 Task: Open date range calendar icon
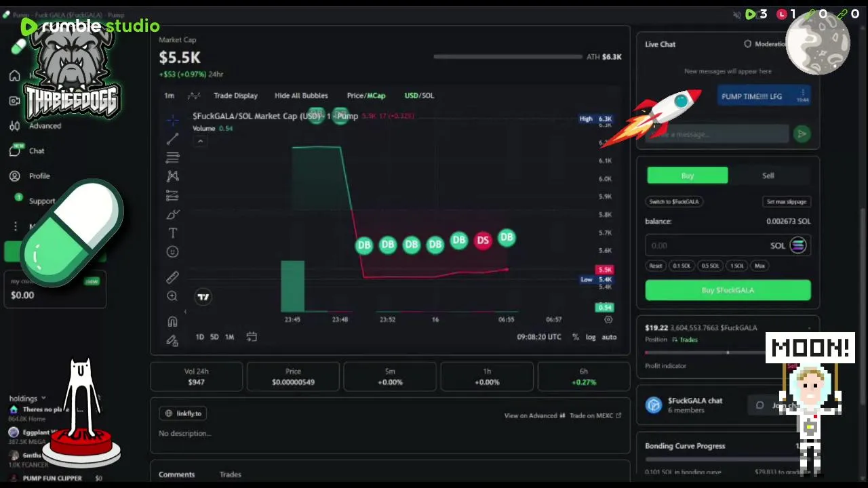252,337
